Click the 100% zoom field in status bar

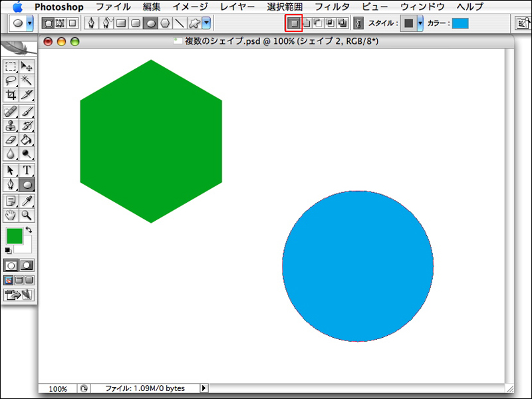58,388
